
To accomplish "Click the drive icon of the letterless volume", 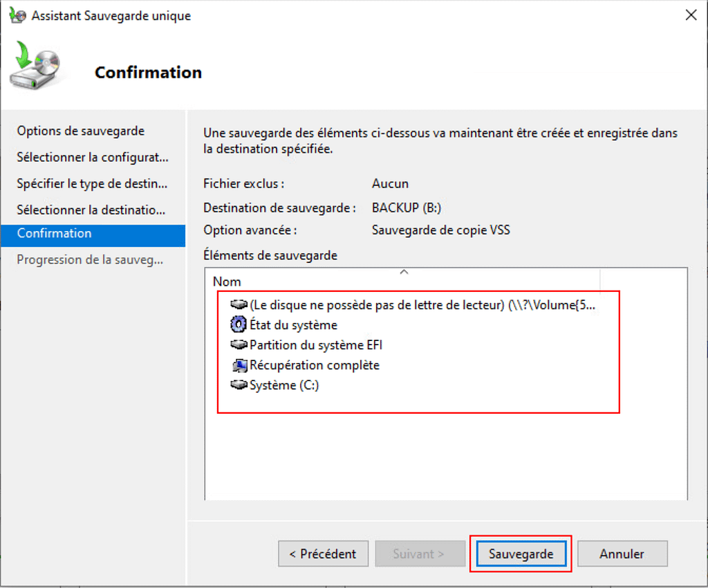I will pos(239,305).
